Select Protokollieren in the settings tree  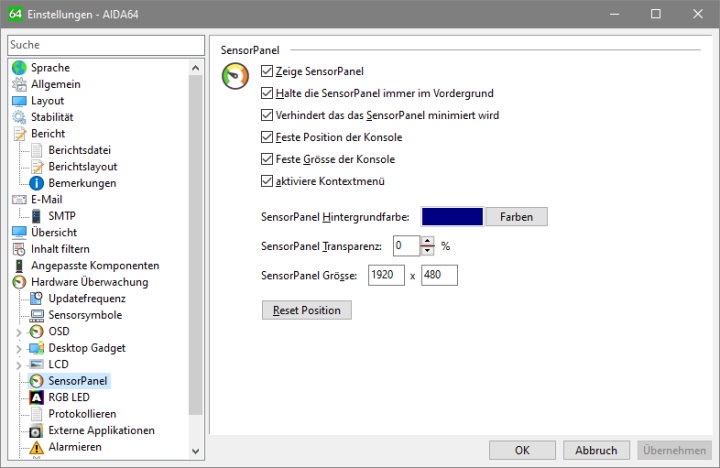tap(82, 414)
